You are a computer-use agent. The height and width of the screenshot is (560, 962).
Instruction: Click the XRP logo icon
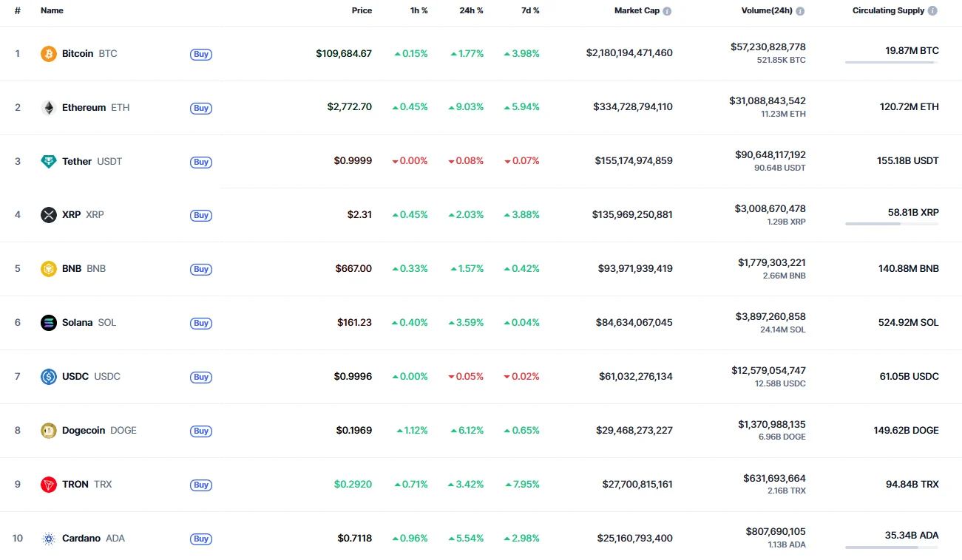point(49,215)
